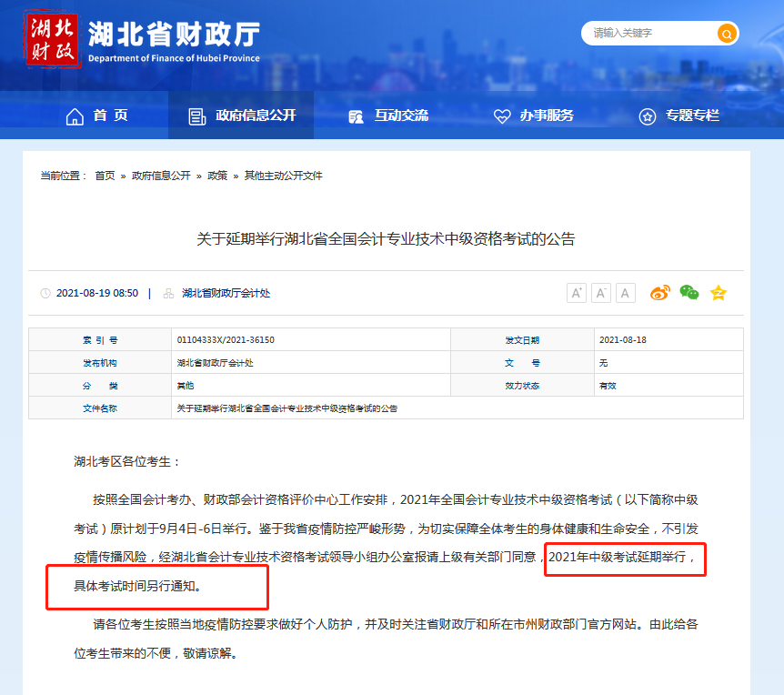Go to the 办事服务 section
The height and width of the screenshot is (695, 784).
point(534,116)
